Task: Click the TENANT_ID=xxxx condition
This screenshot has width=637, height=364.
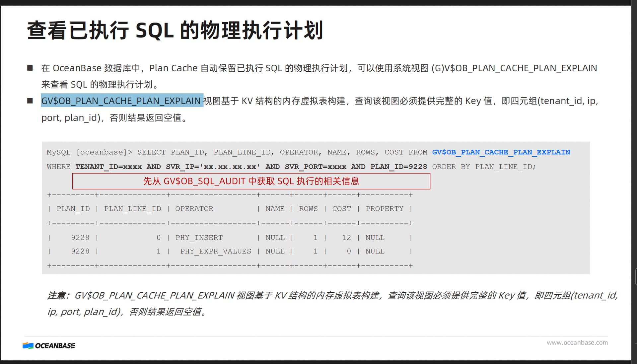Action: point(108,167)
